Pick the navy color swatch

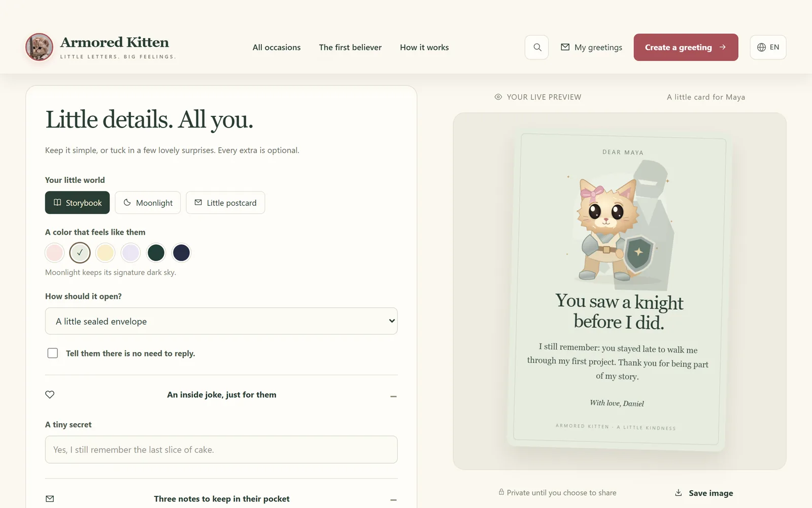pyautogui.click(x=181, y=252)
